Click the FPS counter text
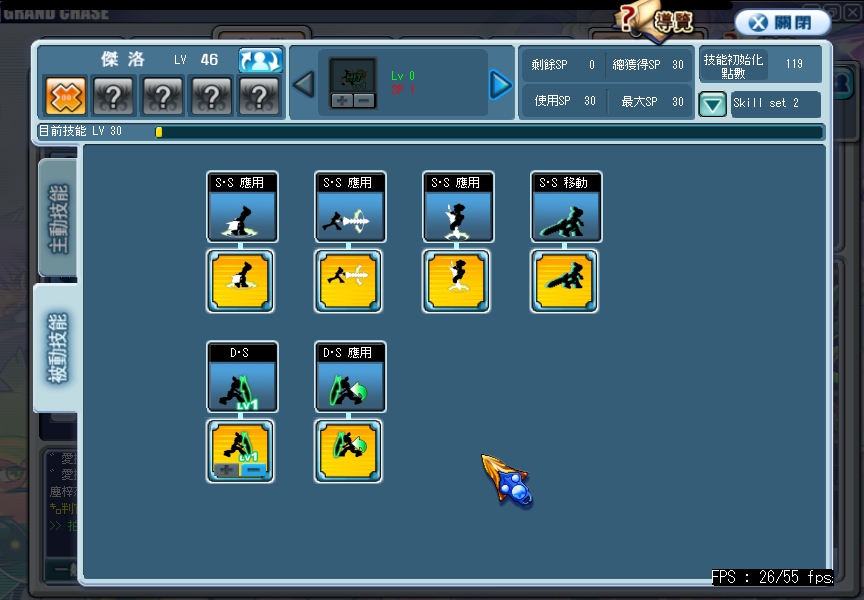864x600 pixels. pyautogui.click(x=772, y=577)
